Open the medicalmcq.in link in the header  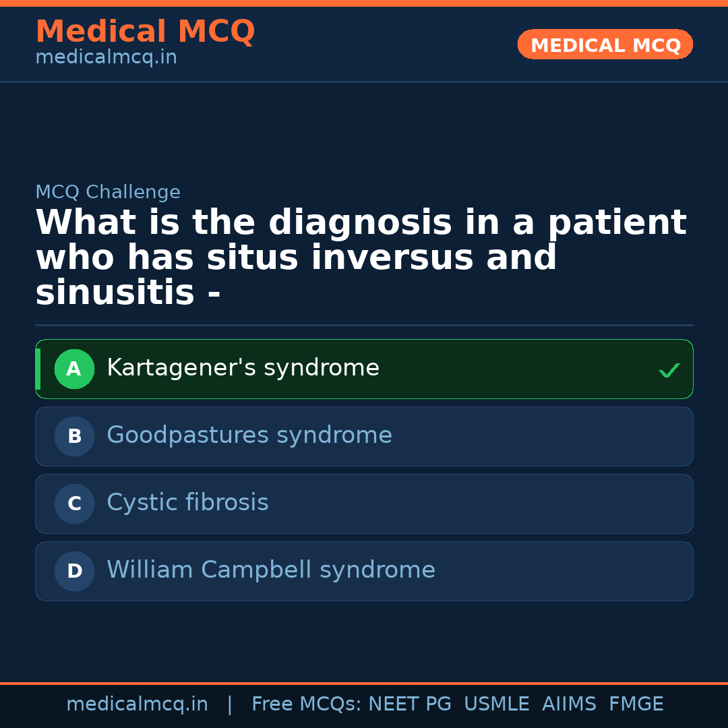coord(105,57)
